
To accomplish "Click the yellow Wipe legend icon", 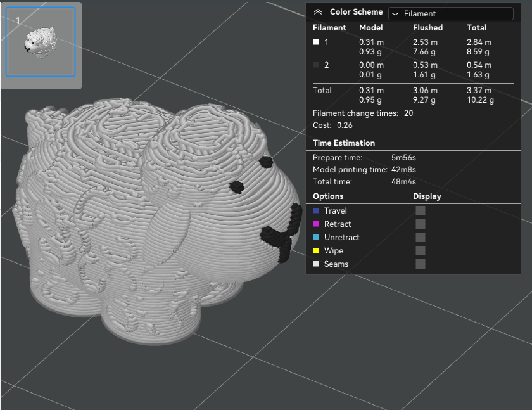I will pos(316,250).
